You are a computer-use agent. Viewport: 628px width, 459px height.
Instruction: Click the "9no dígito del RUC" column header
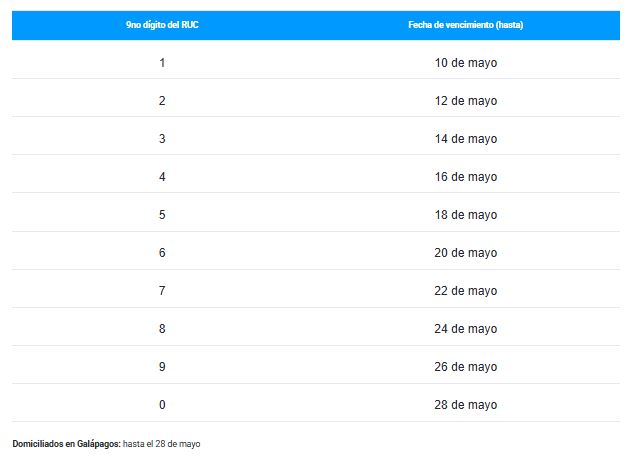(162, 25)
